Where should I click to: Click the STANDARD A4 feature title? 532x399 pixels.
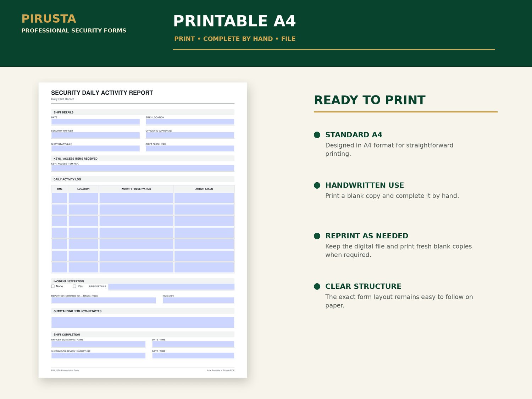(x=354, y=135)
